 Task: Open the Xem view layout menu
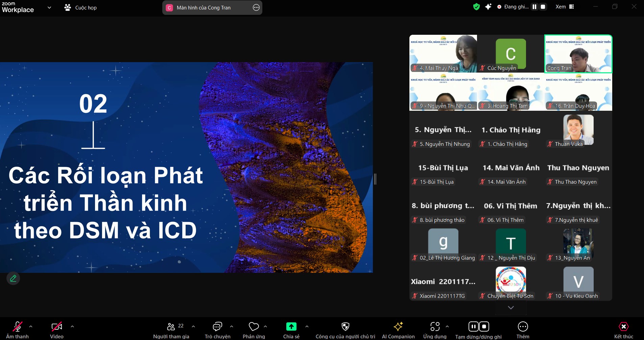[565, 7]
